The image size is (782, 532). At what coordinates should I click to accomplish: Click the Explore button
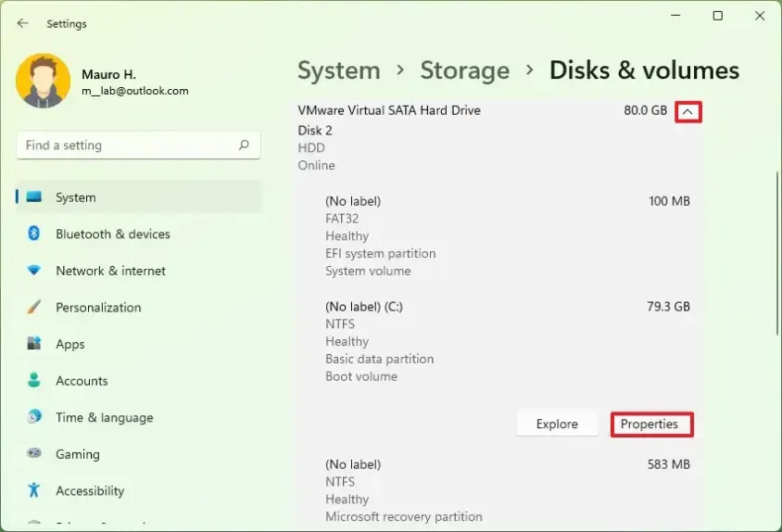[x=556, y=424]
